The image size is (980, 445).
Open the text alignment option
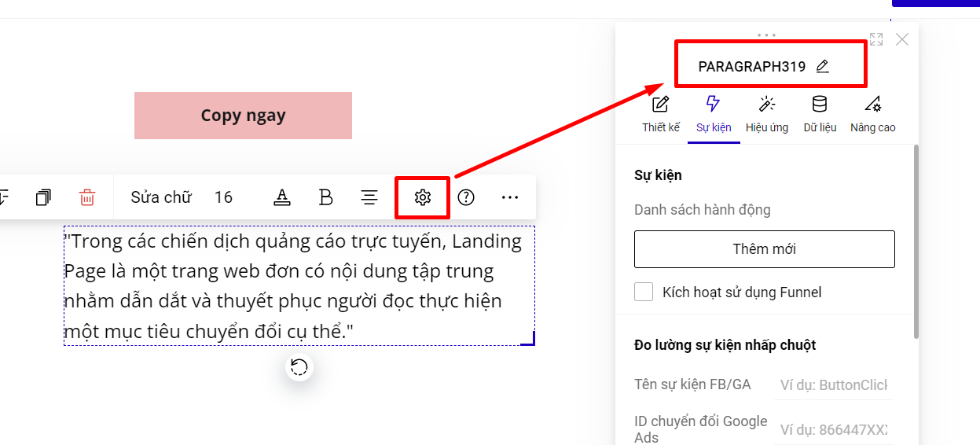coord(369,197)
